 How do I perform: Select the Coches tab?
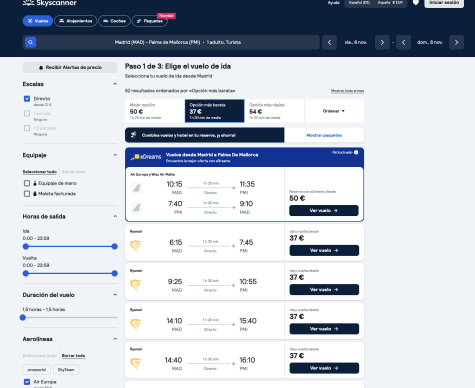coord(114,21)
